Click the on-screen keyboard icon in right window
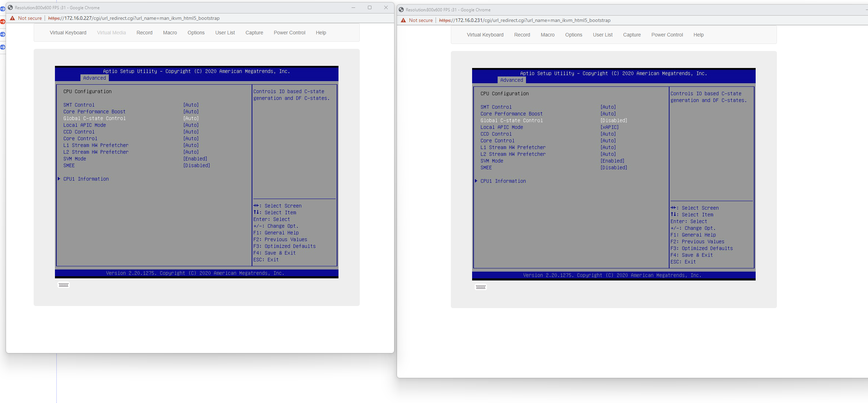The height and width of the screenshot is (403, 868). click(x=481, y=287)
